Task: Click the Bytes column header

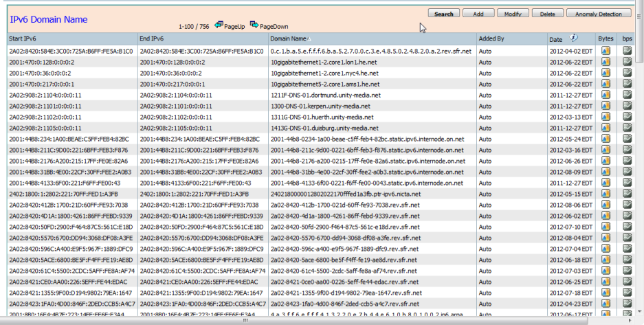Action: (x=606, y=39)
